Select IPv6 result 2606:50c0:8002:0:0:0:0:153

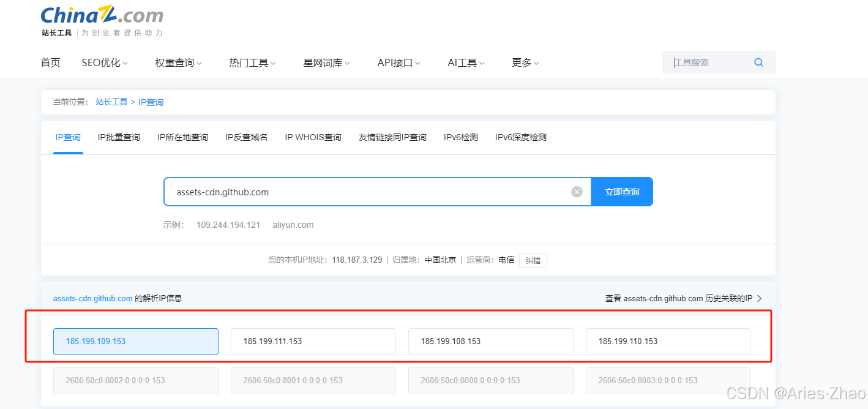(136, 381)
